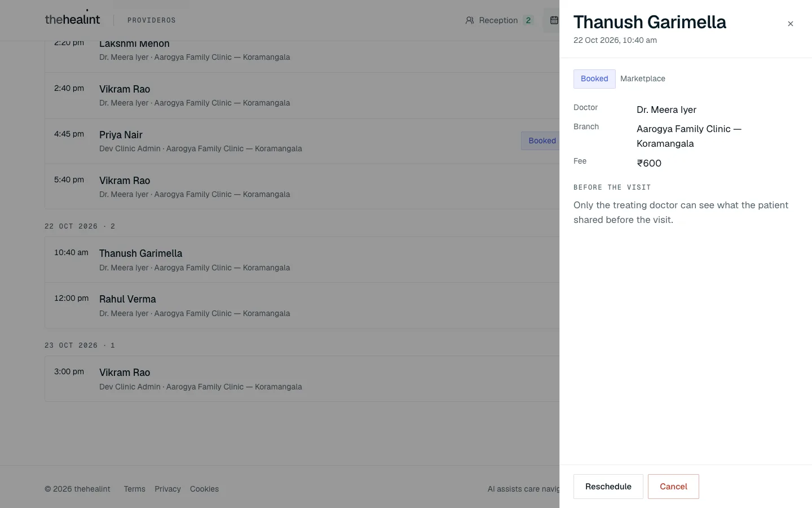Screen dimensions: 812x508
Task: Click the Marketplace label in the panel
Action: tap(642, 79)
